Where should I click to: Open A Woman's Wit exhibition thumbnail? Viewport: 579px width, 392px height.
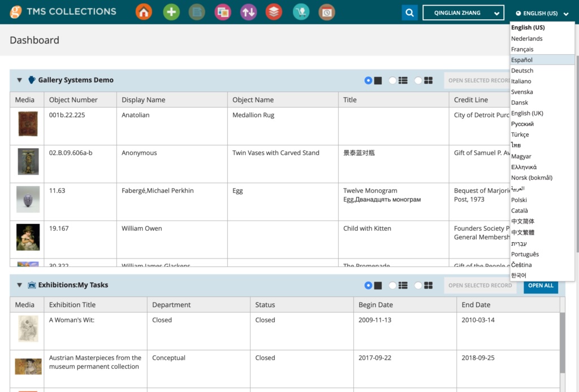(x=28, y=329)
